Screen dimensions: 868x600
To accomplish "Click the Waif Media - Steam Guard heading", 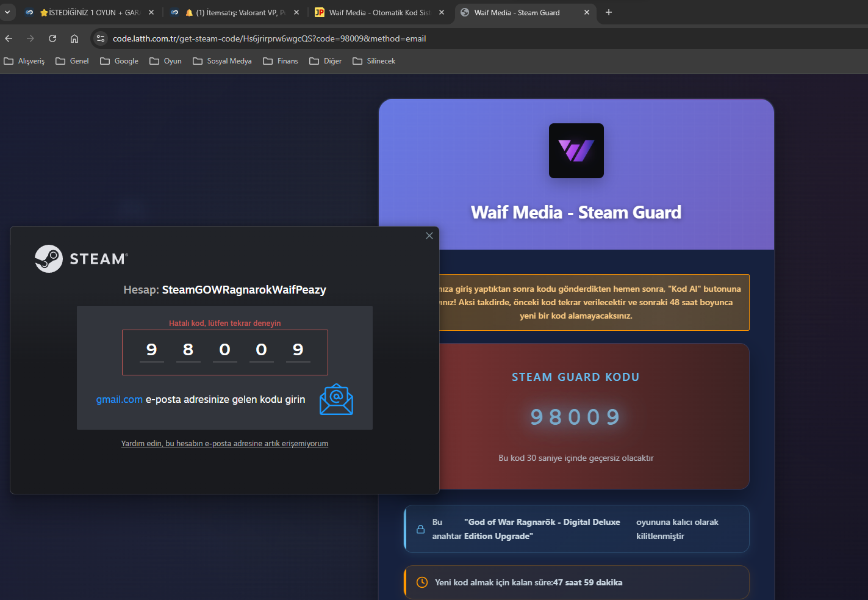I will (576, 212).
